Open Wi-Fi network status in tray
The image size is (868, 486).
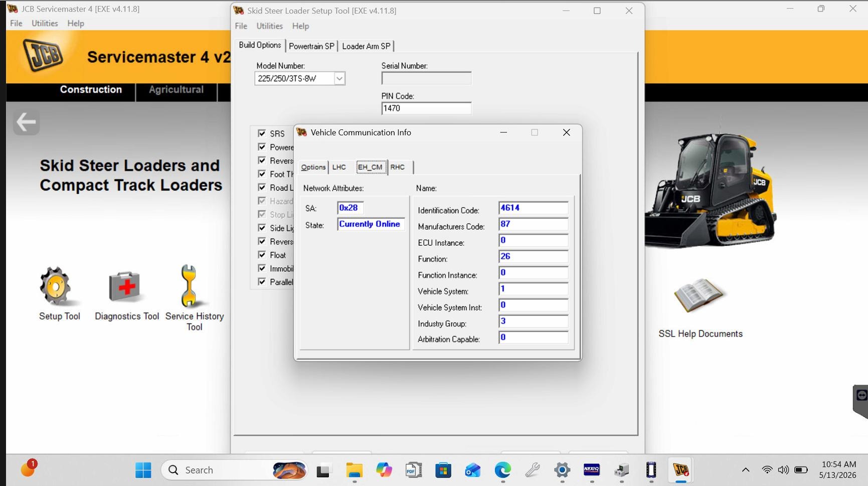pos(767,470)
